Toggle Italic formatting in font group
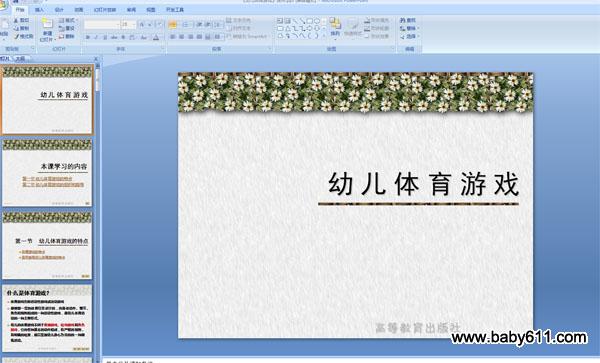Image resolution: width=600 pixels, height=363 pixels. 96,37
